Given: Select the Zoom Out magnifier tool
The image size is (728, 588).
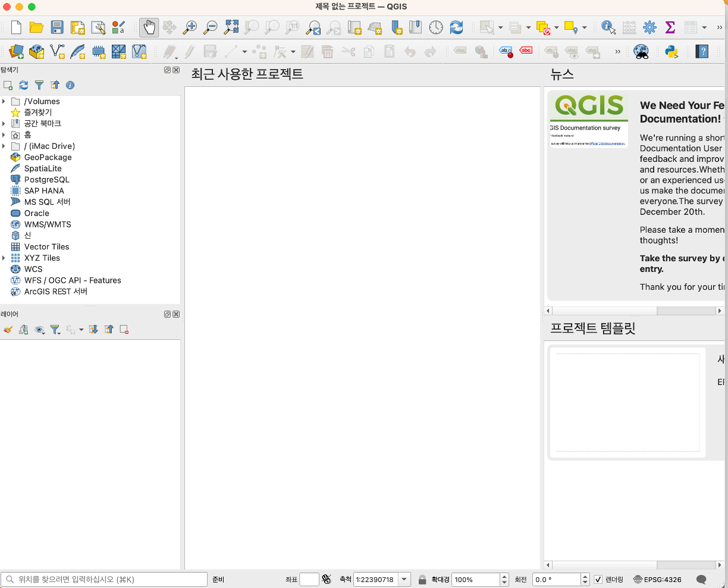Looking at the screenshot, I should point(211,27).
